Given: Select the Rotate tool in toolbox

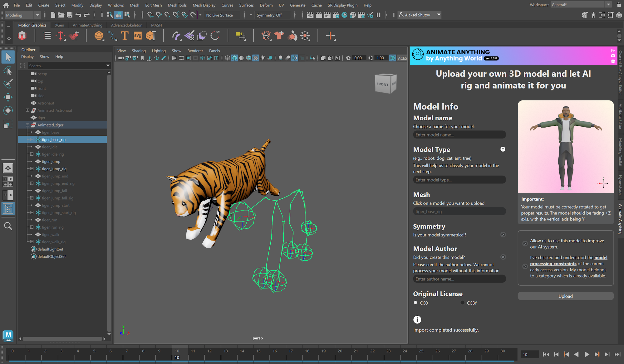Looking at the screenshot, I should pos(8,110).
